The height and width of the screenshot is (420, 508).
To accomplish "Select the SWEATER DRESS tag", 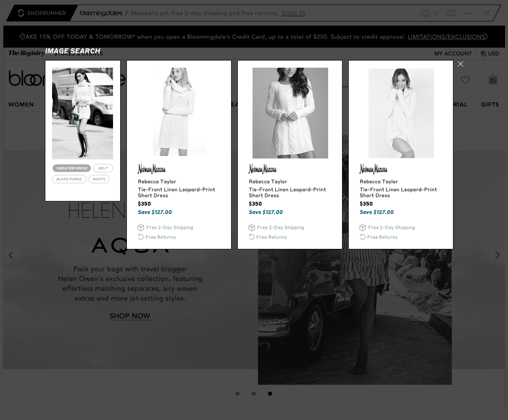I will tap(72, 168).
